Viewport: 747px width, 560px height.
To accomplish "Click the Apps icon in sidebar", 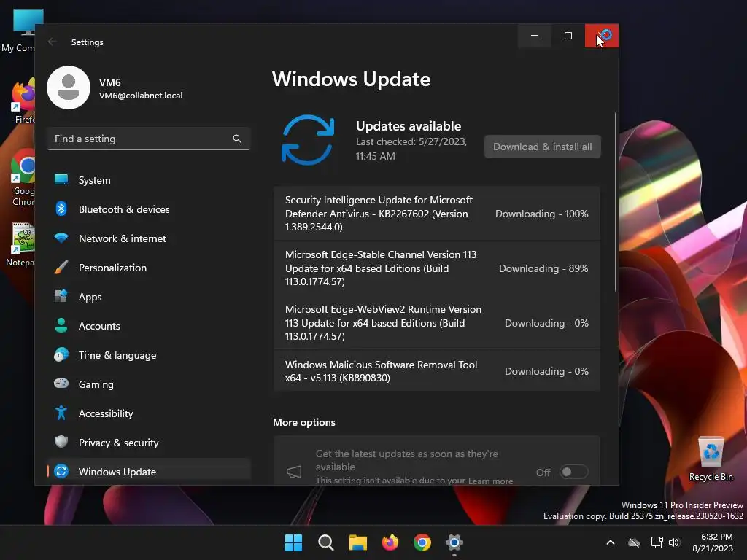I will click(x=61, y=296).
